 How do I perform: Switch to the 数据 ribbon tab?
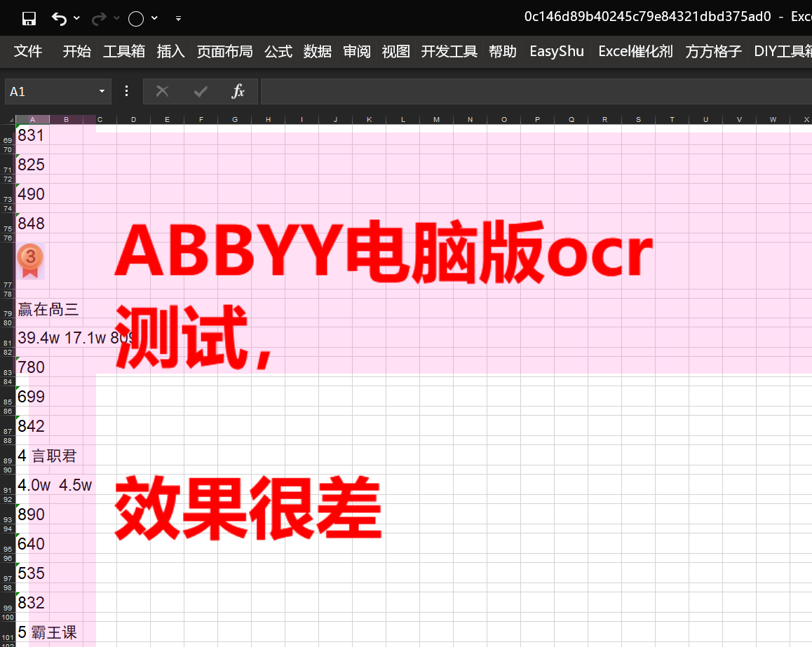click(x=318, y=51)
